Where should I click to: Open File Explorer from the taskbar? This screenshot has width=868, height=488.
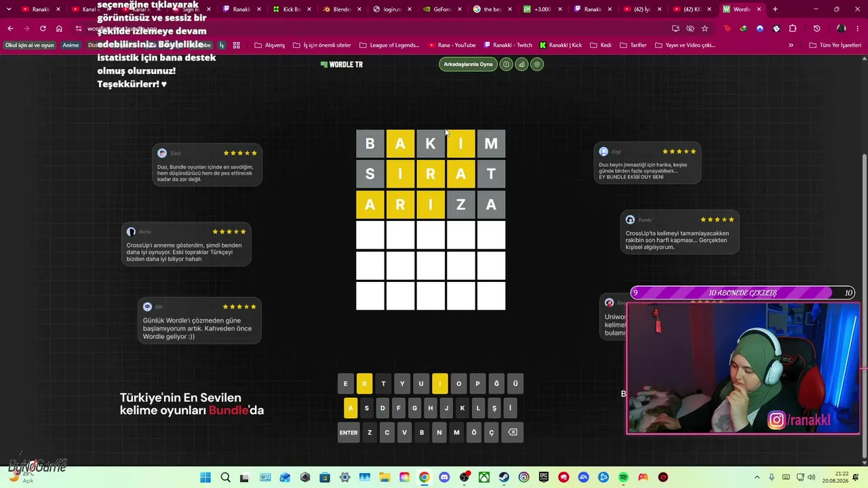click(384, 477)
